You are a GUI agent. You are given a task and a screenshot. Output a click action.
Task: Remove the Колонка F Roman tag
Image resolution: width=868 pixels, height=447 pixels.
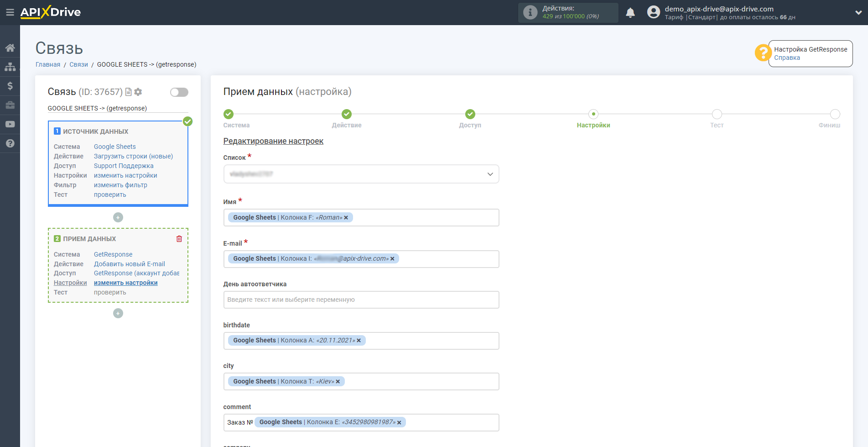coord(346,218)
